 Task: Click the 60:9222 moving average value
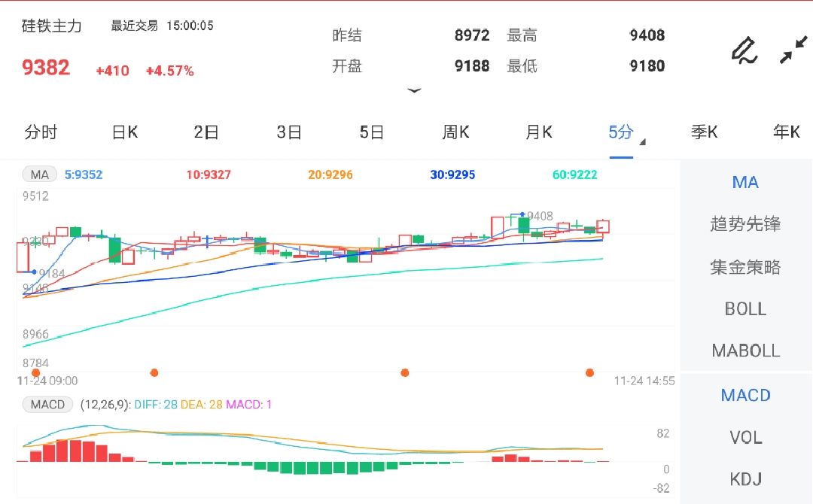click(x=575, y=175)
